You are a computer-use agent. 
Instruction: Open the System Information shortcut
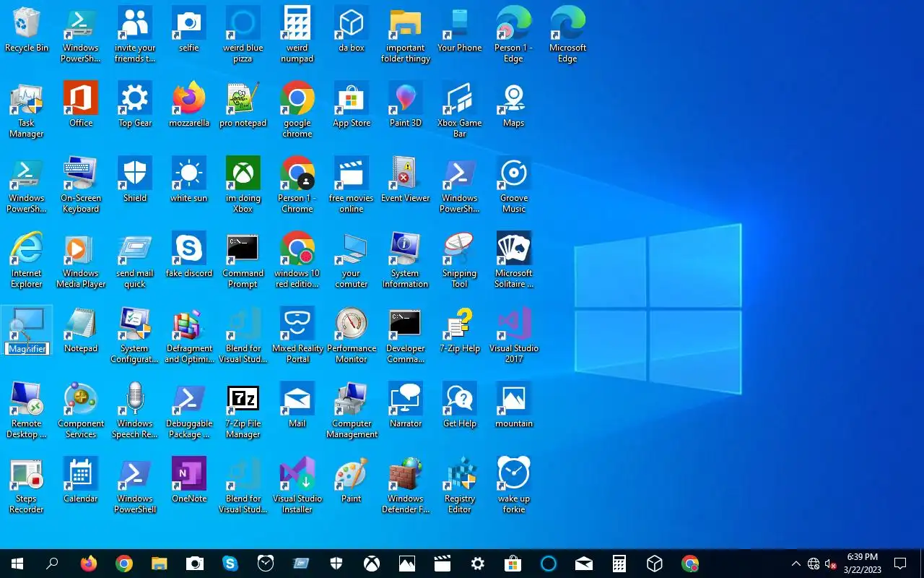coord(406,260)
